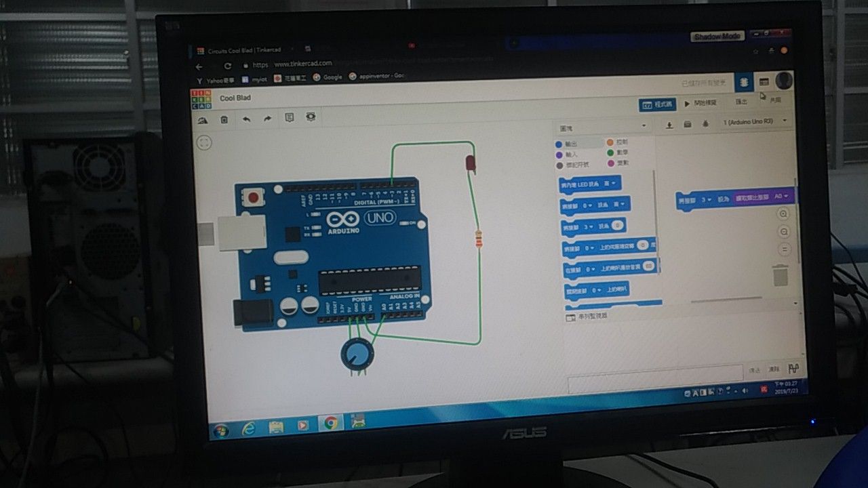This screenshot has width=868, height=488.
Task: Click the zoom-to-fit circle icon
Action: pos(204,142)
